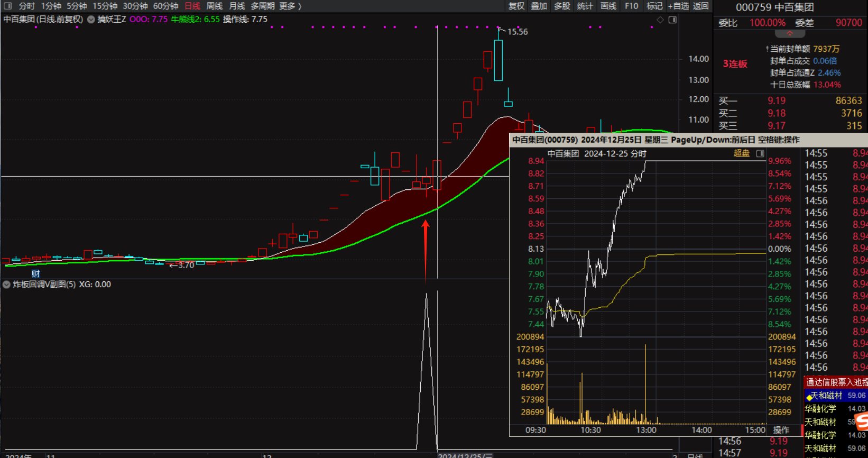Viewport: 868px width, 458px height.
Task: Click the 复权 button
Action: click(x=516, y=6)
